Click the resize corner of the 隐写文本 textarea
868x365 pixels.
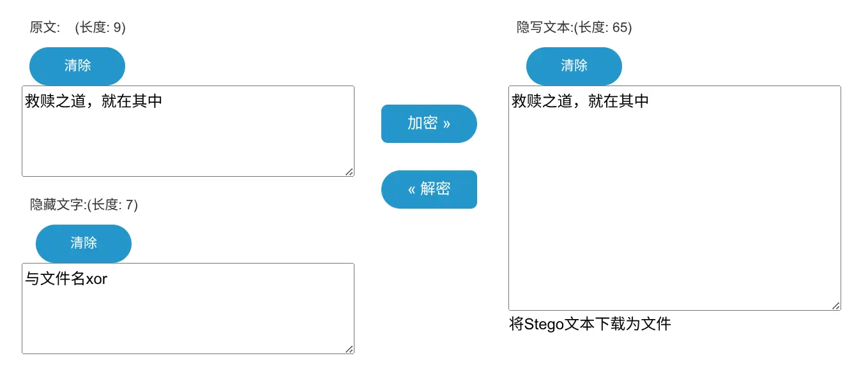tap(836, 306)
